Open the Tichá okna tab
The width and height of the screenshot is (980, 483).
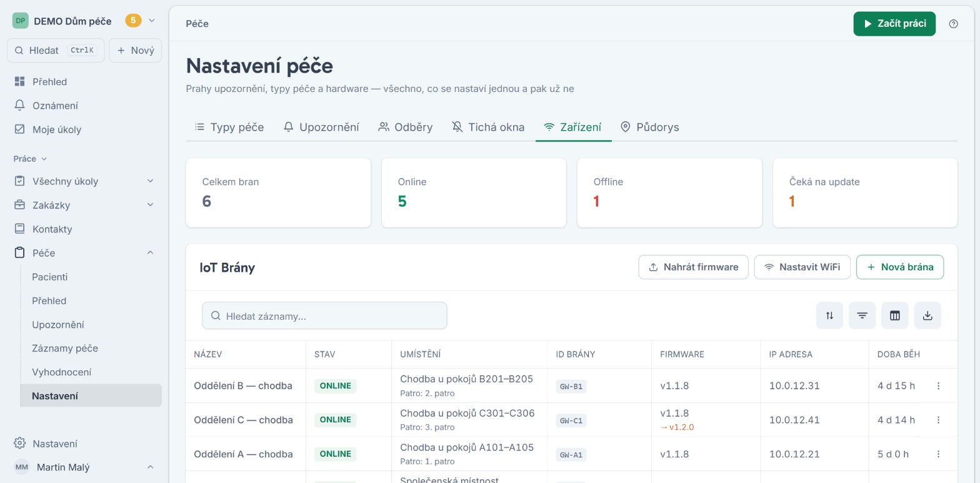(488, 127)
